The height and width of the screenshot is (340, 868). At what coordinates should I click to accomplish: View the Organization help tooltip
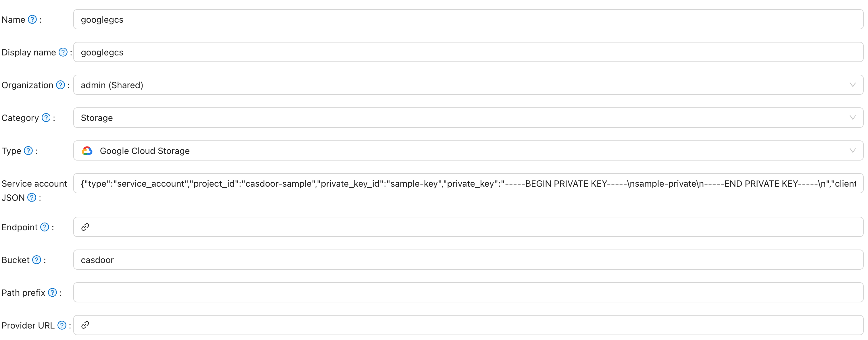(61, 85)
